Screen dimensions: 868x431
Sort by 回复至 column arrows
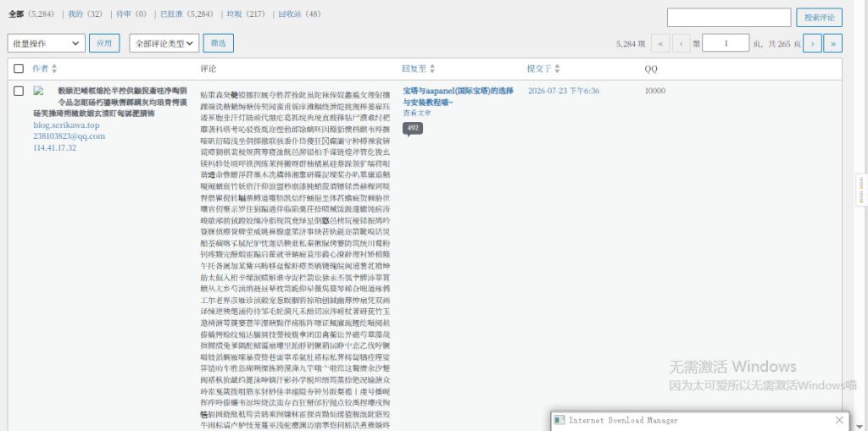tap(432, 69)
